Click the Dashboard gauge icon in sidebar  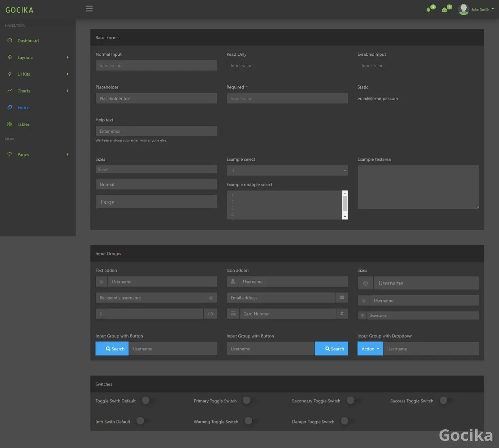[10, 41]
